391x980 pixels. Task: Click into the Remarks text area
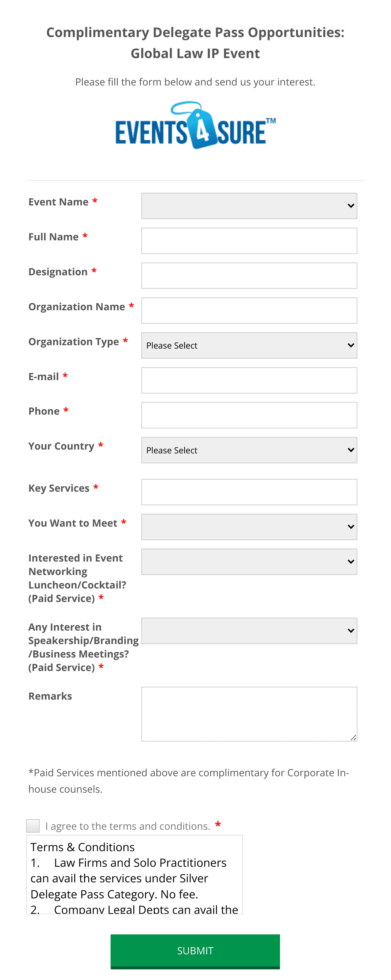(x=249, y=714)
